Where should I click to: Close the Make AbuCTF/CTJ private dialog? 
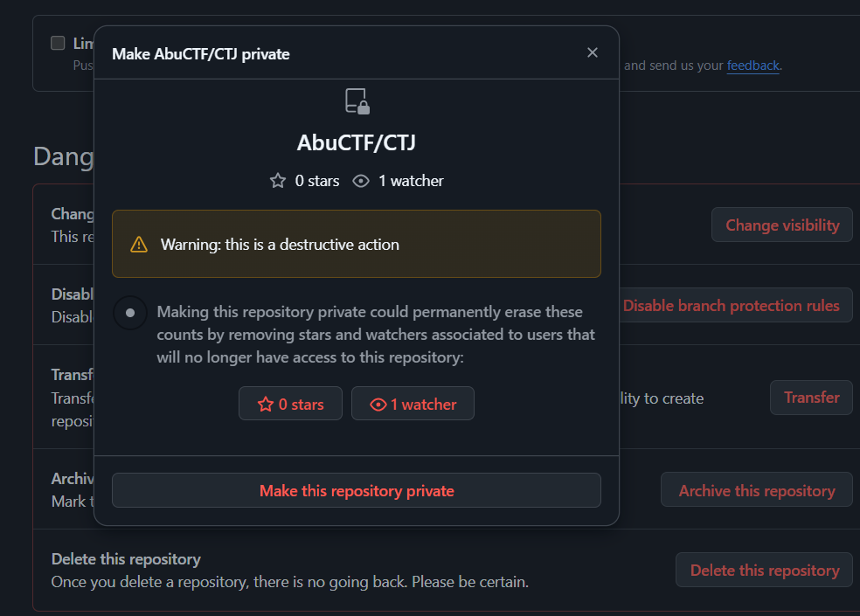click(x=593, y=53)
